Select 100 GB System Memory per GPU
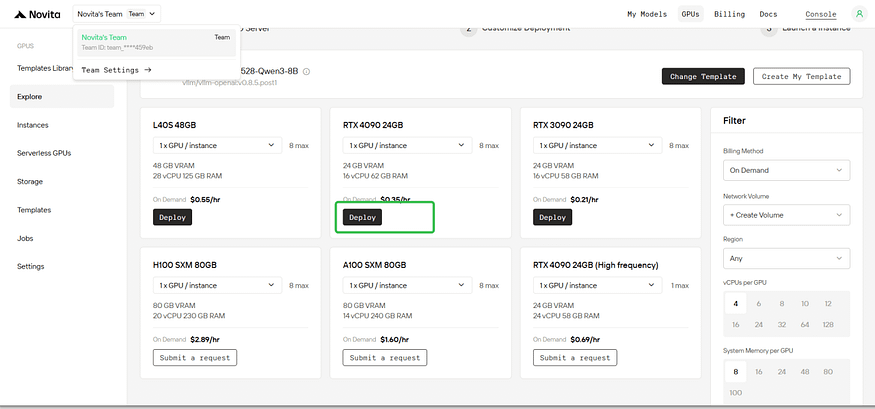This screenshot has width=875, height=409. (x=735, y=392)
